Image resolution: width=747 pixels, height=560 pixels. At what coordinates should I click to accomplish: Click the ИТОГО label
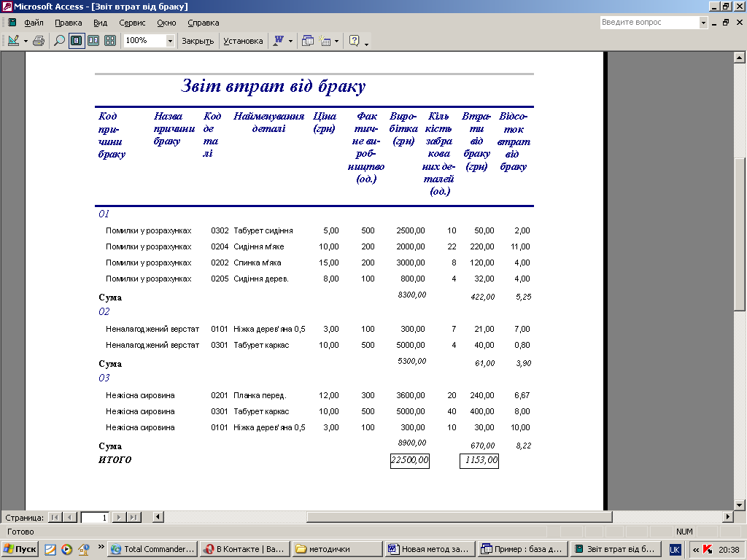click(115, 460)
